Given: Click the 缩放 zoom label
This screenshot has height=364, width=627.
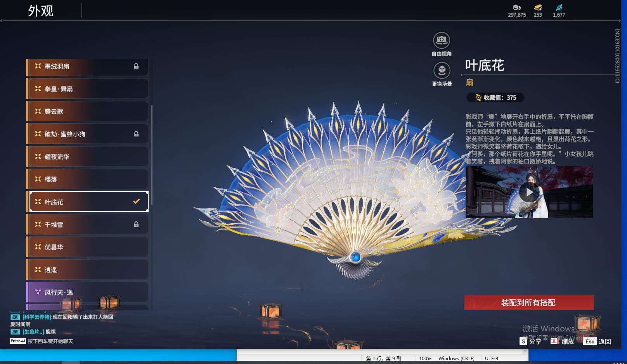Looking at the screenshot, I should pyautogui.click(x=568, y=342).
